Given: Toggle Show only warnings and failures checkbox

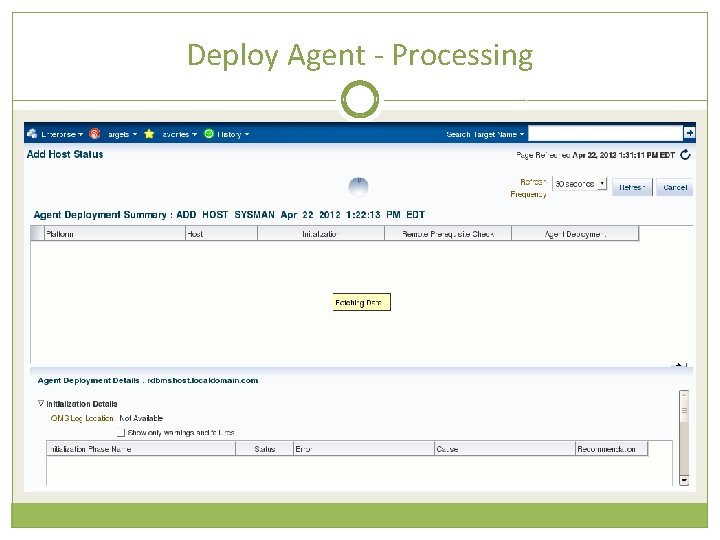Looking at the screenshot, I should [121, 433].
